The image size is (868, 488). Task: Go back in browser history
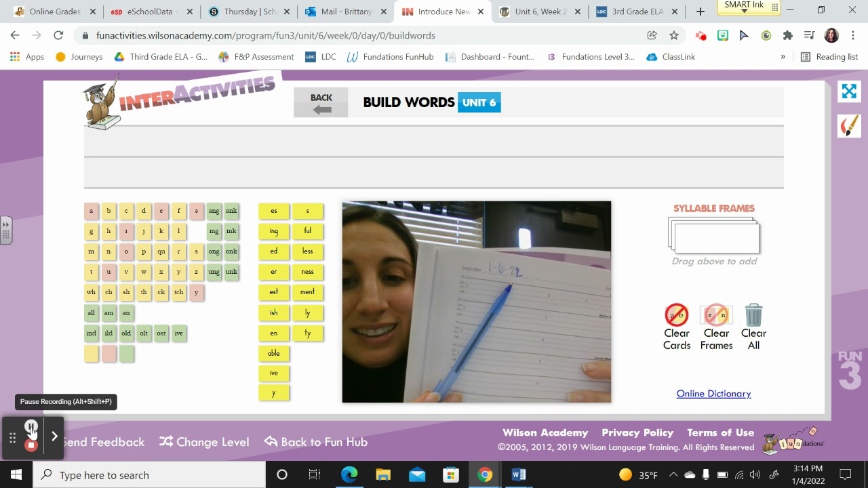[15, 35]
